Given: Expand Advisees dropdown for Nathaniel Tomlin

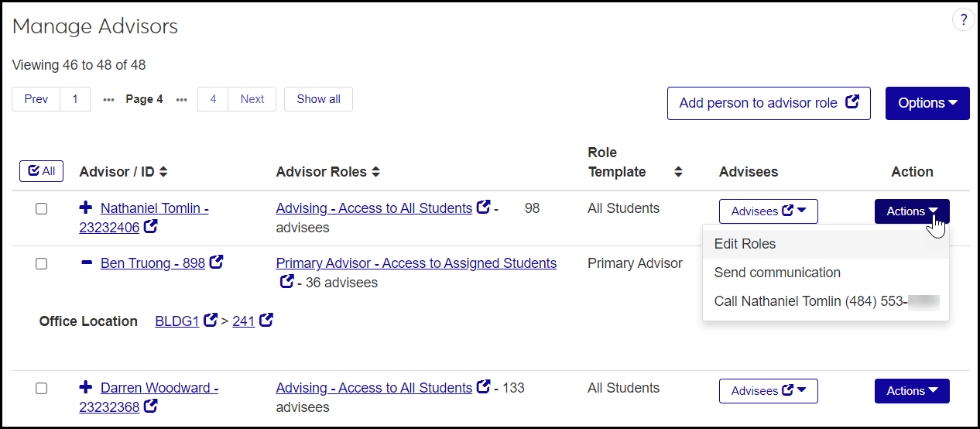Looking at the screenshot, I should (768, 211).
